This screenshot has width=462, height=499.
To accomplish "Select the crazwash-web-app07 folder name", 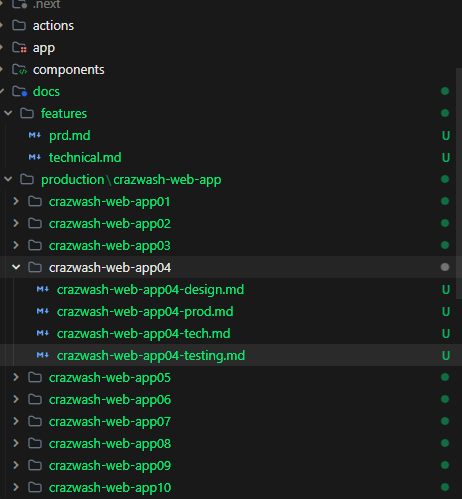I will point(110,422).
